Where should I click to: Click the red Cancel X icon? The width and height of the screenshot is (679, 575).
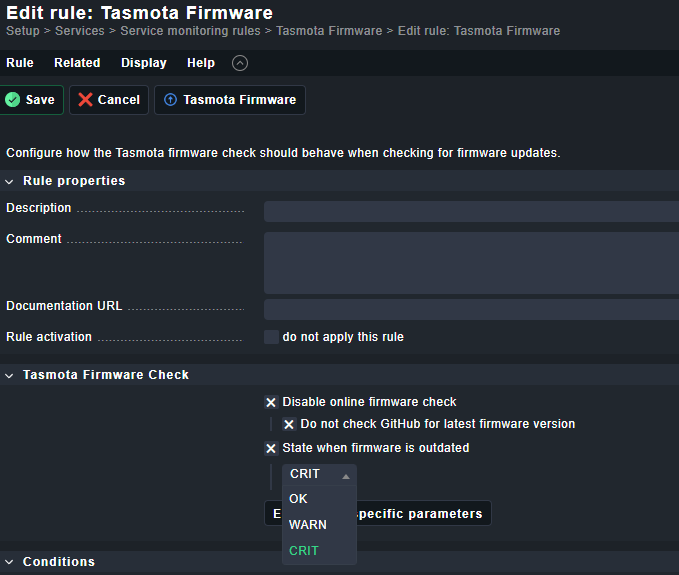point(85,100)
